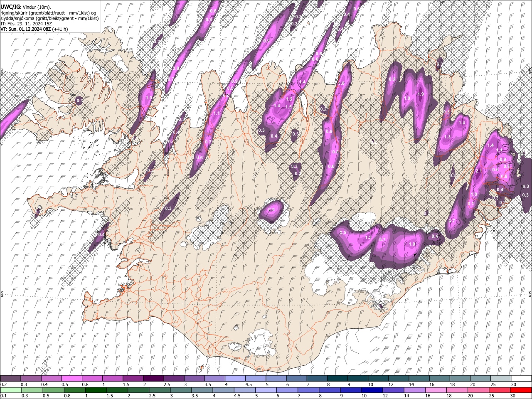Select the pale grey swatch between 25 and 30
This screenshot has height=399, width=532.
point(500,378)
